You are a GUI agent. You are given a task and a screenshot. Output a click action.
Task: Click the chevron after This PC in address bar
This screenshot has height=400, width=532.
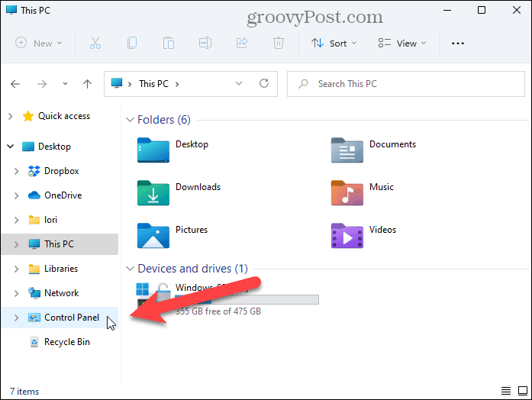pos(177,84)
